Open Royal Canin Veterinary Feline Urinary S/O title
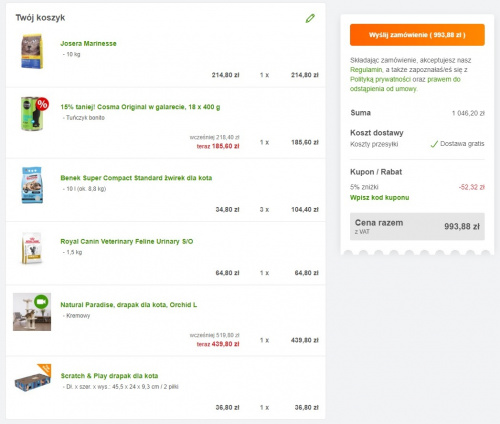Image resolution: width=500 pixels, height=424 pixels. 127,241
